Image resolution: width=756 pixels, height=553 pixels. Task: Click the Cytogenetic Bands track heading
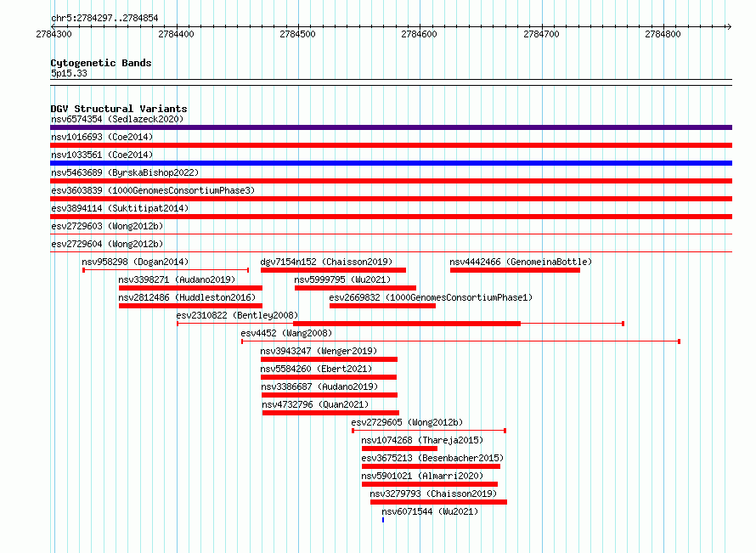101,63
